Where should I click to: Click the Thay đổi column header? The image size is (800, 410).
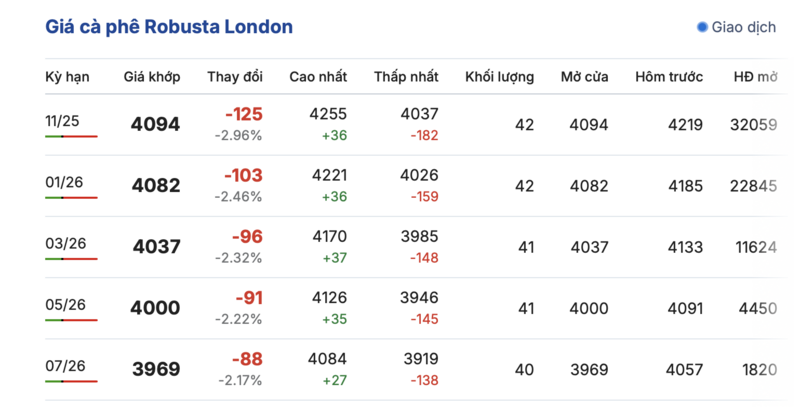pyautogui.click(x=235, y=77)
